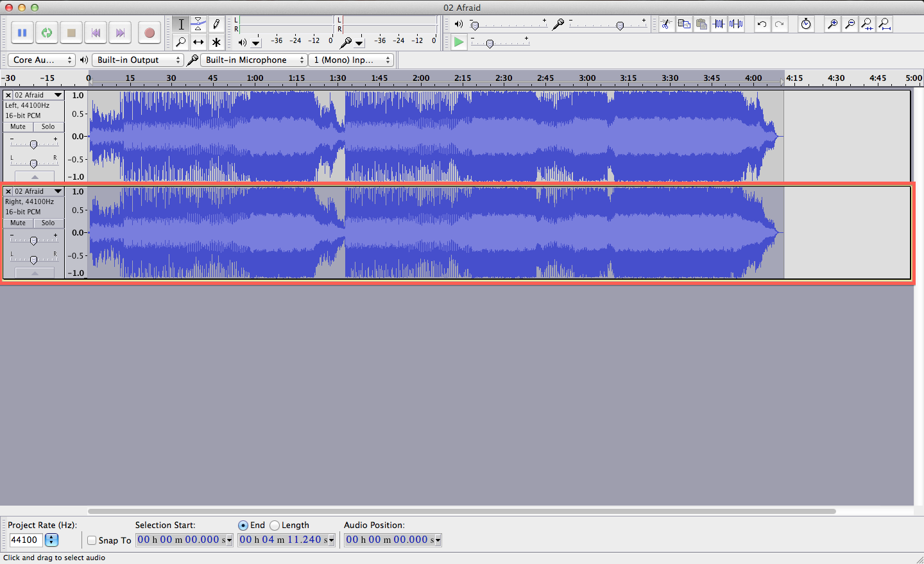
Task: Mute the left channel track
Action: point(17,126)
